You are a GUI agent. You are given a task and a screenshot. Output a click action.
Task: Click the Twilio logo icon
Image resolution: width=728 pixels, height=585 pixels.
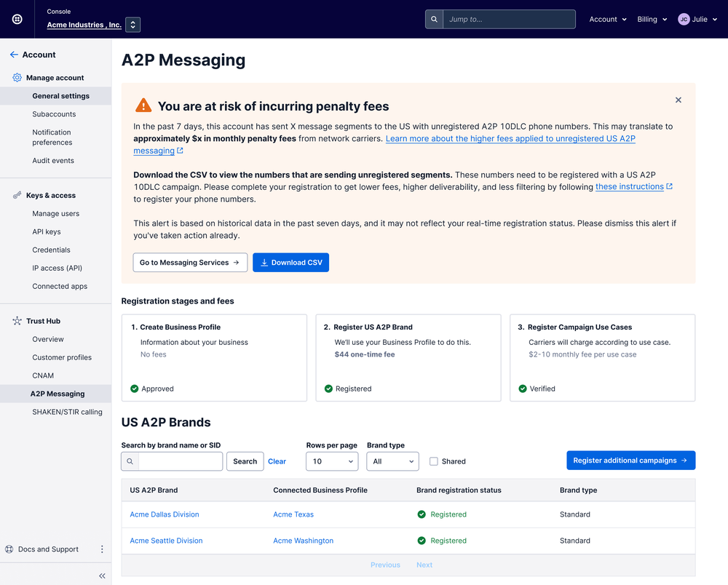17,20
